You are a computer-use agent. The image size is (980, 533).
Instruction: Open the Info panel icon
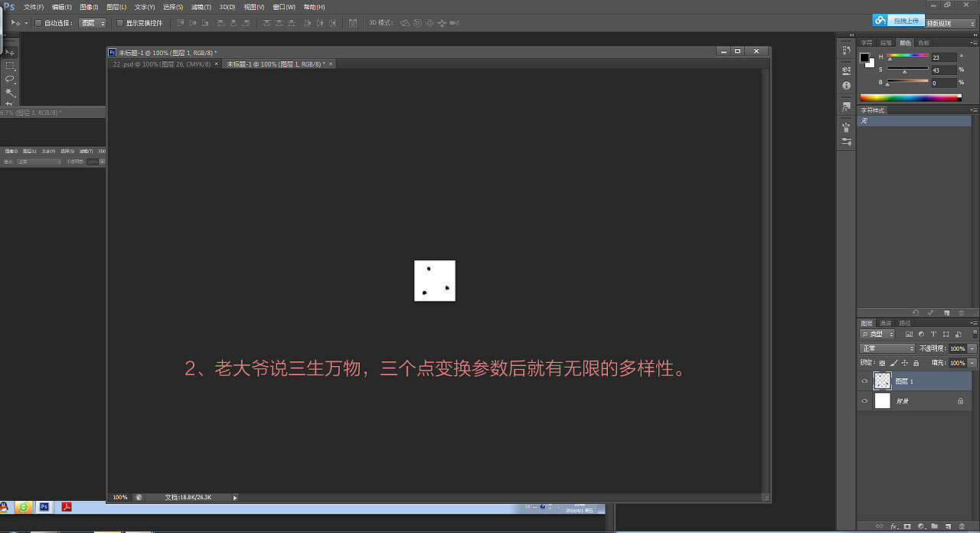[846, 86]
